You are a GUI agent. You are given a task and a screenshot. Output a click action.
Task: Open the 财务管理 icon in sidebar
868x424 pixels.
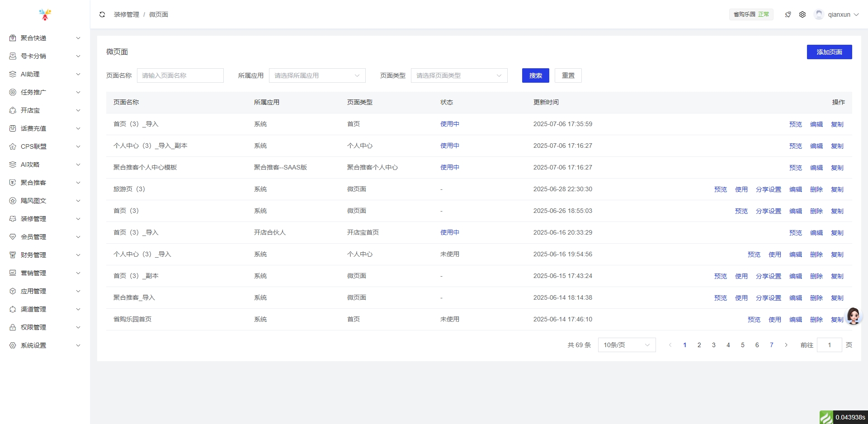pyautogui.click(x=12, y=255)
